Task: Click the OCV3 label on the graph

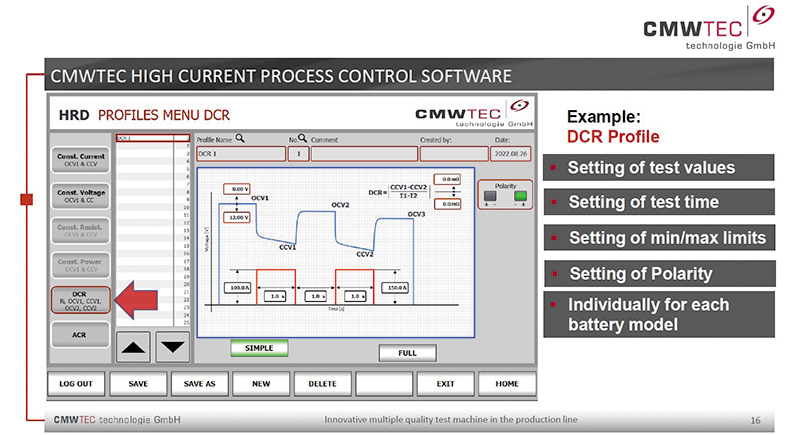Action: point(416,215)
